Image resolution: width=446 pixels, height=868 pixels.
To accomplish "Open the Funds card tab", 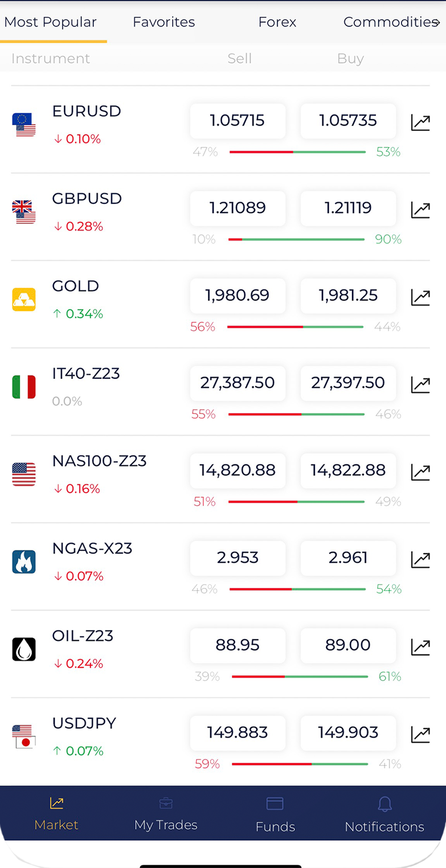I will (x=275, y=814).
